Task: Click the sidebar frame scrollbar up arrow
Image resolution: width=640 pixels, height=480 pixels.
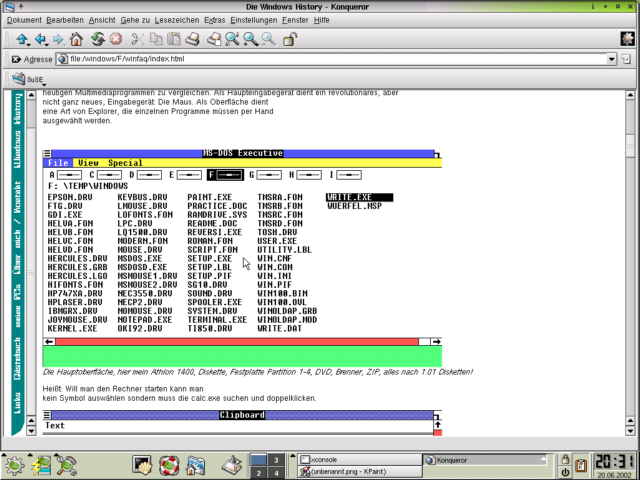Action: pos(31,95)
